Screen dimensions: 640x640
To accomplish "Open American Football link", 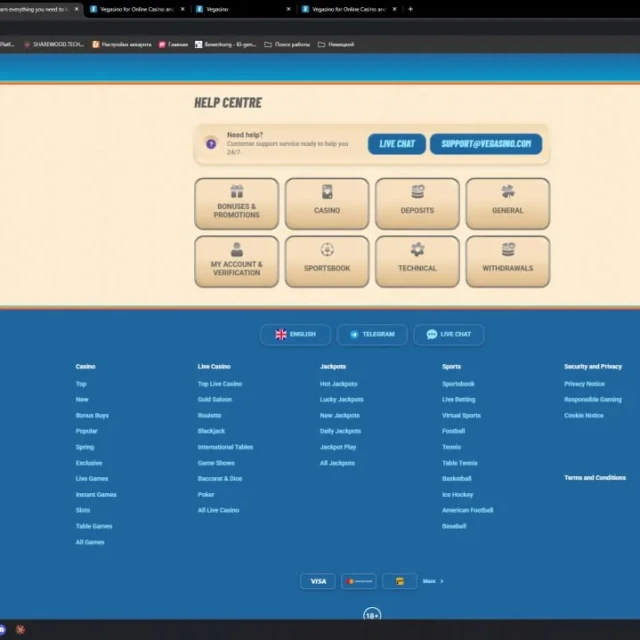I will pos(468,510).
